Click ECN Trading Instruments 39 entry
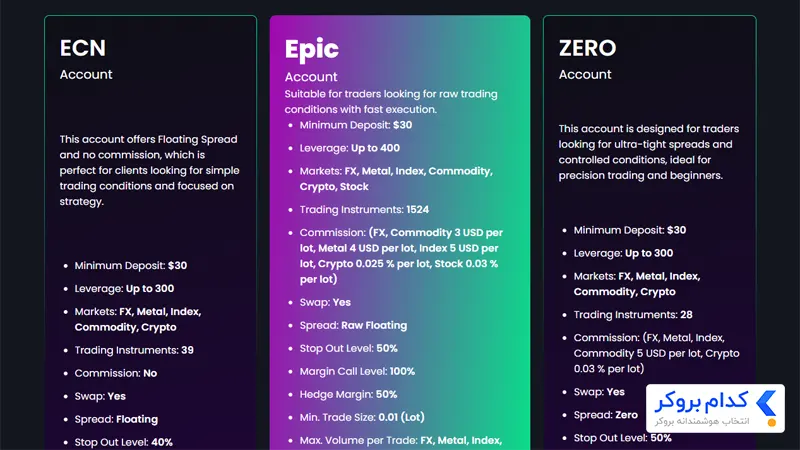 coord(134,350)
